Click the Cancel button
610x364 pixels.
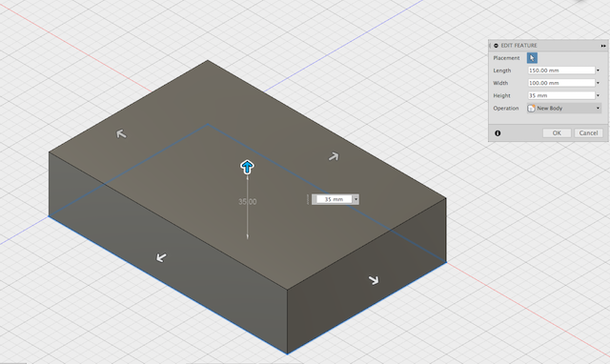(x=588, y=133)
